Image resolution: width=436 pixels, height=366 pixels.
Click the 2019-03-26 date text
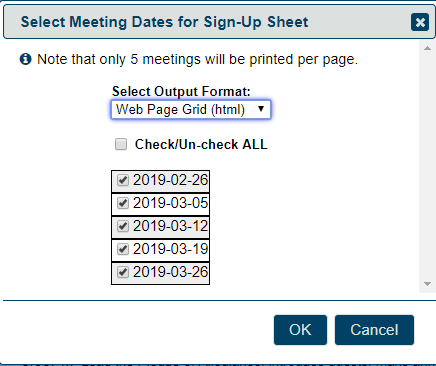(170, 272)
